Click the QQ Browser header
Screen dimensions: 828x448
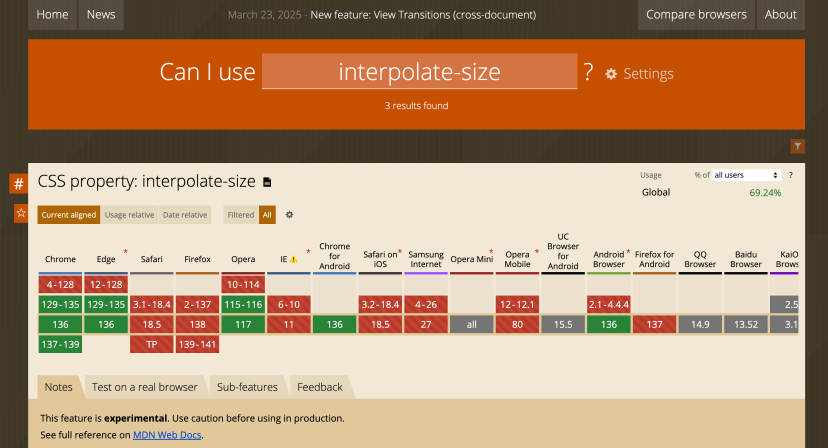(x=700, y=259)
